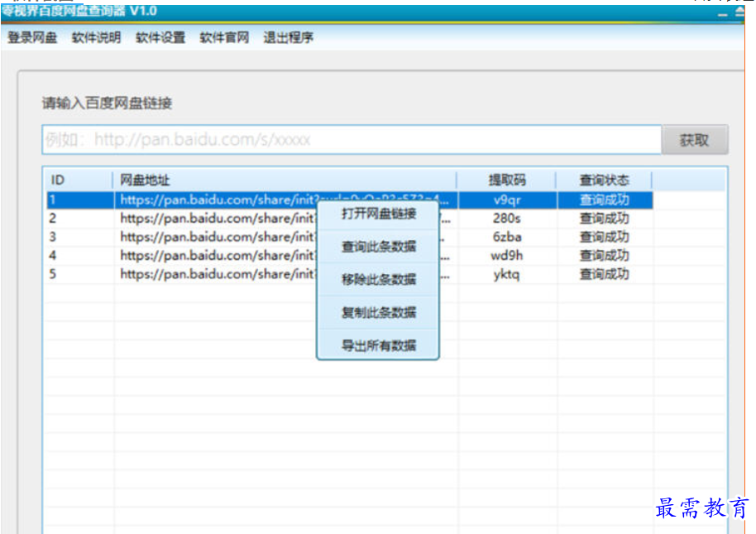
Task: Click the 查询状态 column header
Action: point(604,180)
